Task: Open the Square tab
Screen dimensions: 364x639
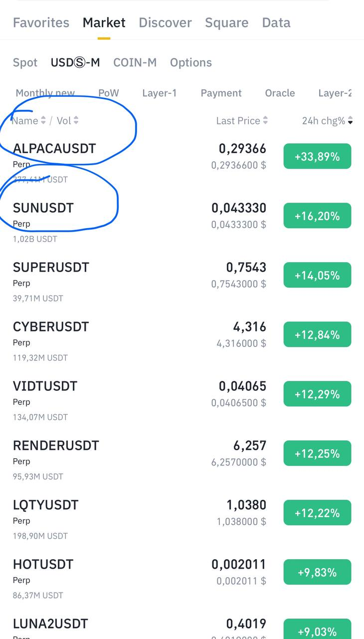Action: pos(226,22)
